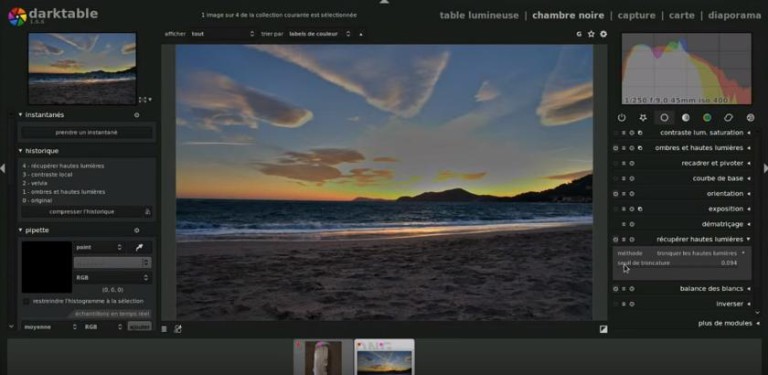Select the first filmstrip thumbnail
This screenshot has width=768, height=375.
point(323,357)
